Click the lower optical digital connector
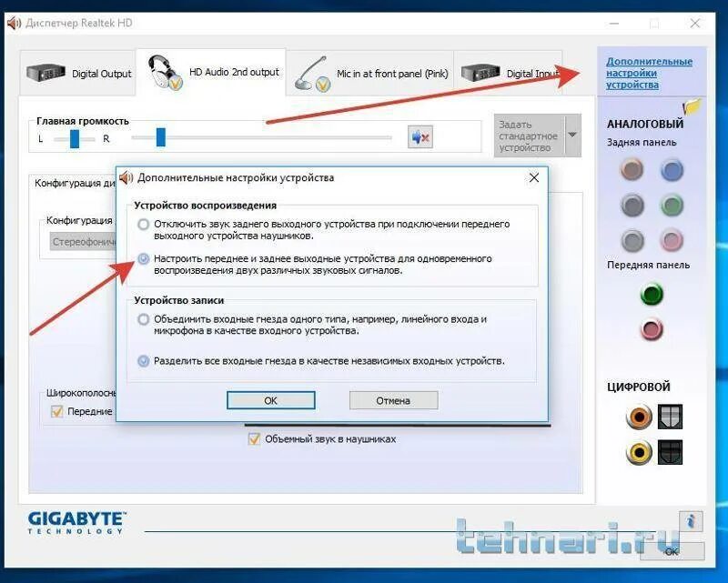The image size is (728, 583). point(670,452)
